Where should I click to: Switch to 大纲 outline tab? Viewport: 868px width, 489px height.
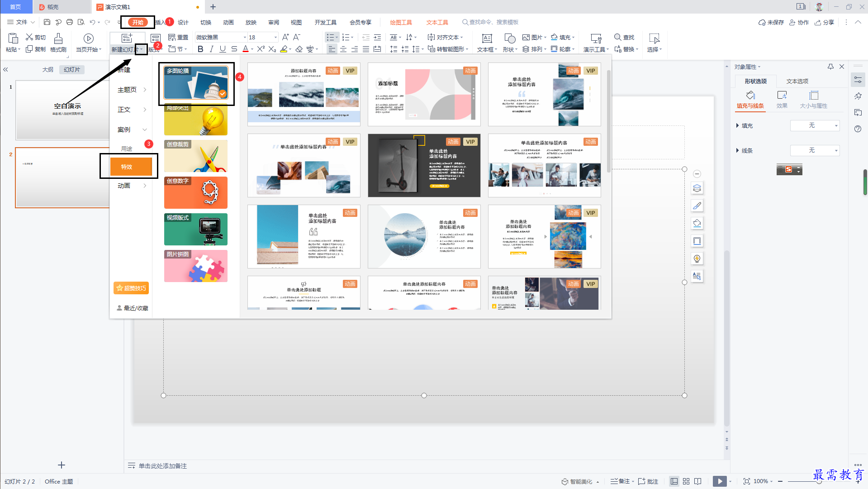(x=48, y=70)
